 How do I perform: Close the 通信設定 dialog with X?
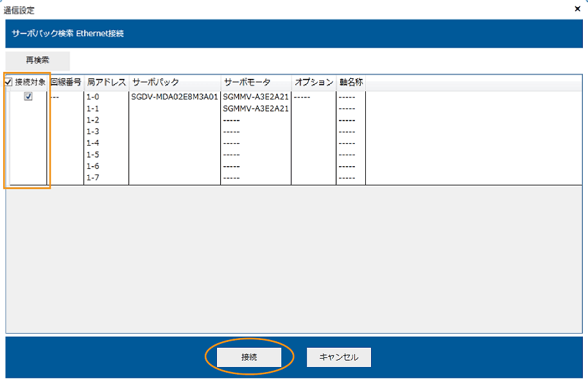point(578,9)
